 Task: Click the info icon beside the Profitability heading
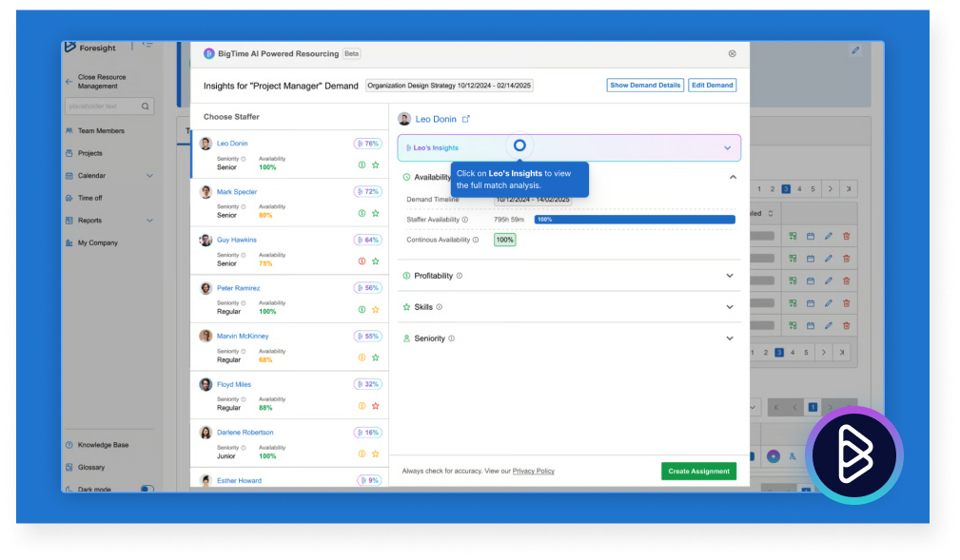coord(460,276)
